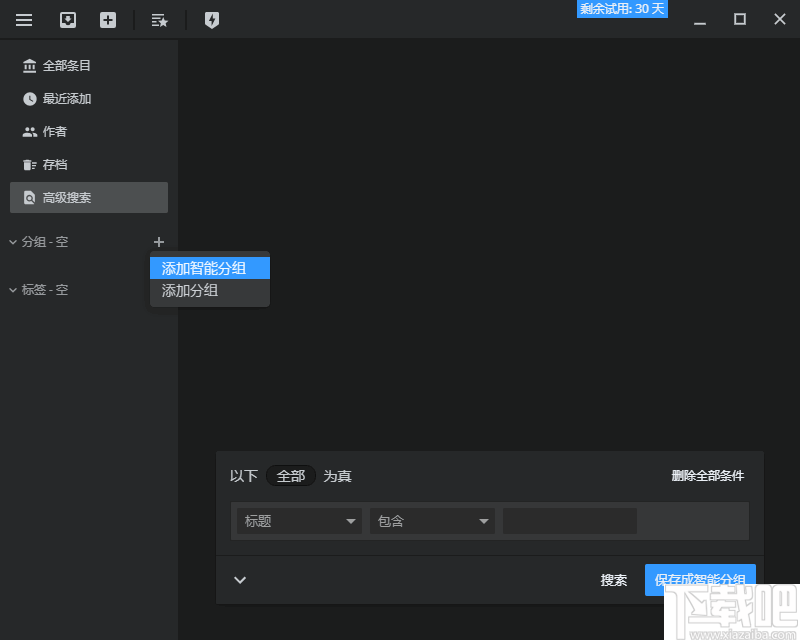The image size is (800, 640).
Task: Click the add new entry plus icon
Action: 108,20
